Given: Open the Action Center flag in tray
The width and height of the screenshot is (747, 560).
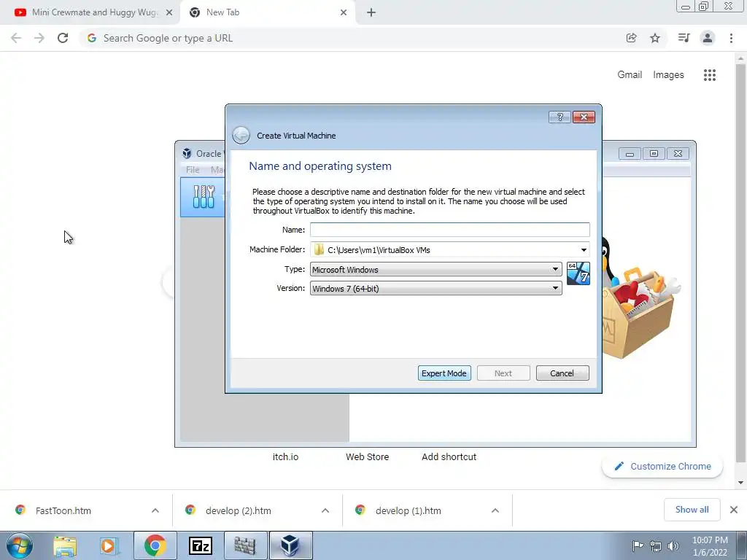Looking at the screenshot, I should [638, 545].
